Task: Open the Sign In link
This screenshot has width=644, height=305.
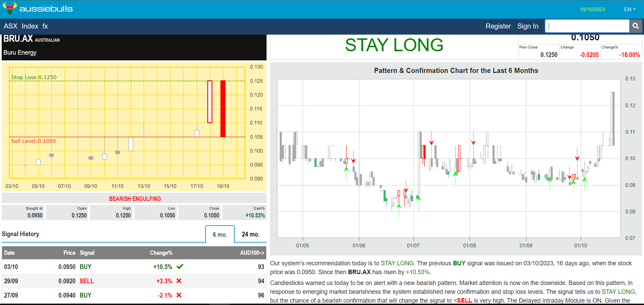Action: point(528,26)
